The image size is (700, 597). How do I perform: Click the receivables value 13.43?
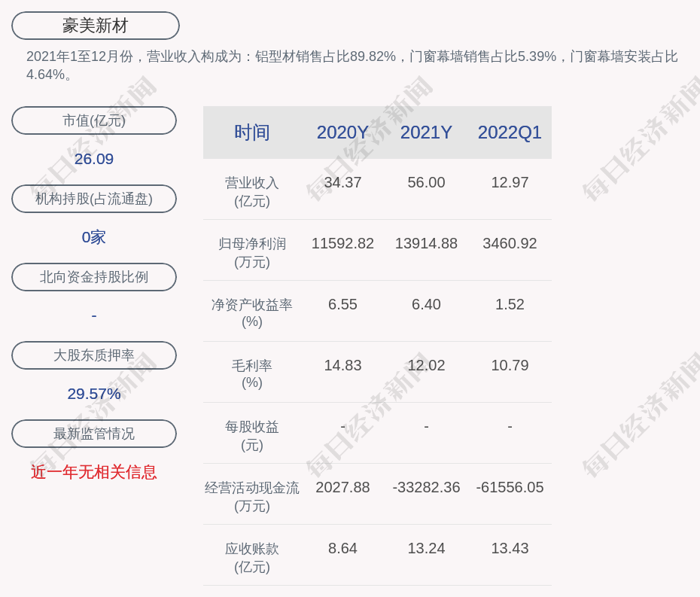[510, 548]
